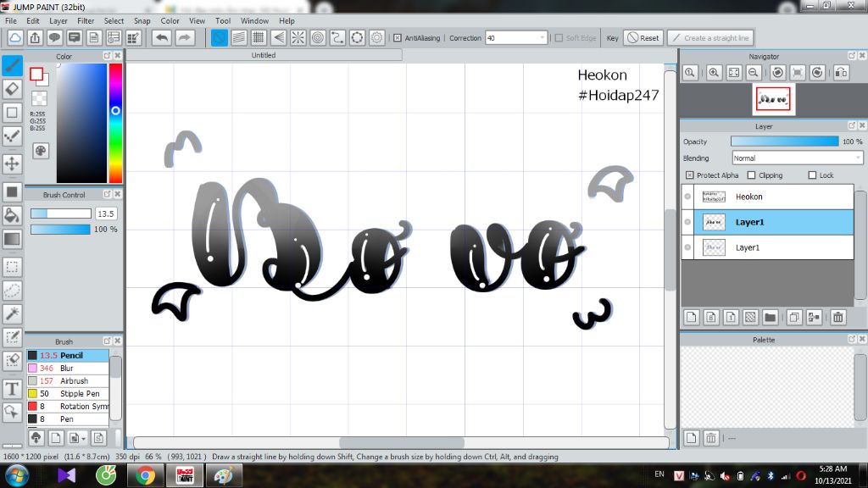This screenshot has height=488, width=868.
Task: Select the Text tool
Action: tap(12, 389)
